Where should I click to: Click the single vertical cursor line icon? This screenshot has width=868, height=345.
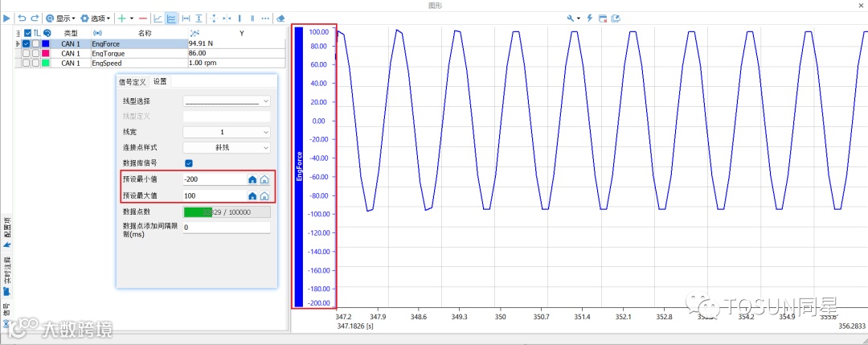pos(240,18)
